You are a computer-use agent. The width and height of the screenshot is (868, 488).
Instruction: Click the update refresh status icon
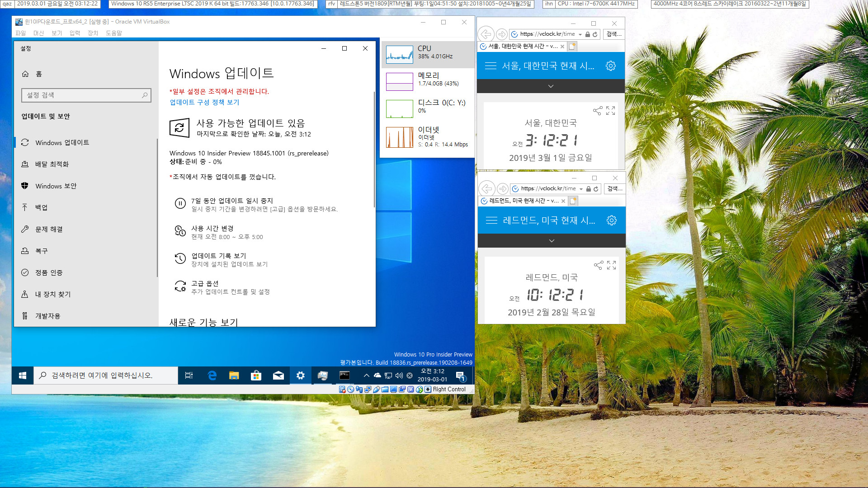coord(179,128)
